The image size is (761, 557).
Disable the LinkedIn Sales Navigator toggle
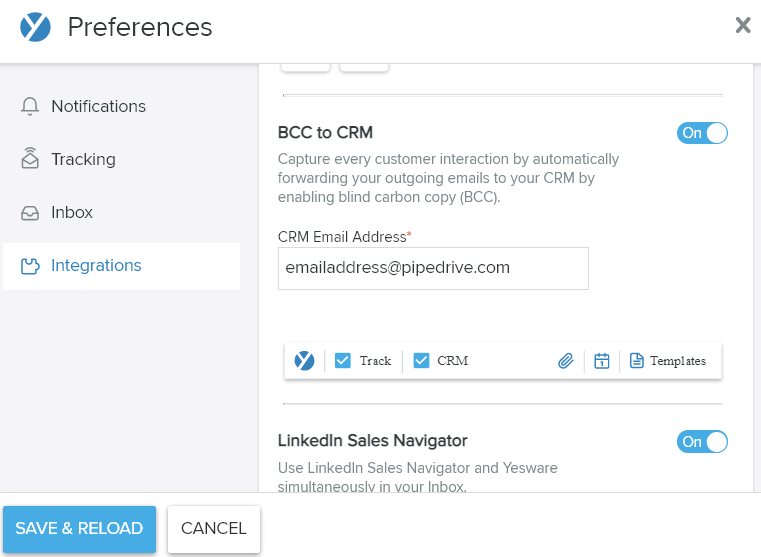[x=702, y=442]
